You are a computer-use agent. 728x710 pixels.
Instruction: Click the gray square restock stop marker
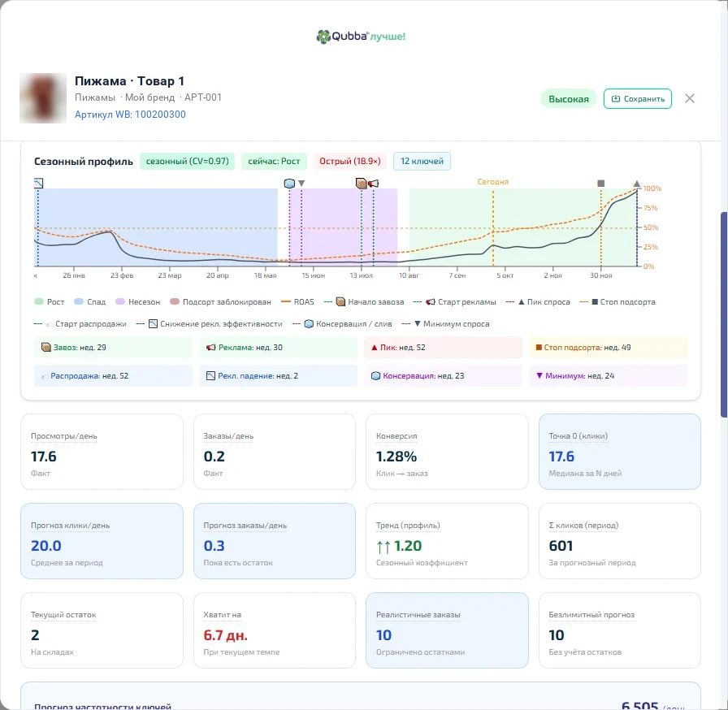point(600,184)
